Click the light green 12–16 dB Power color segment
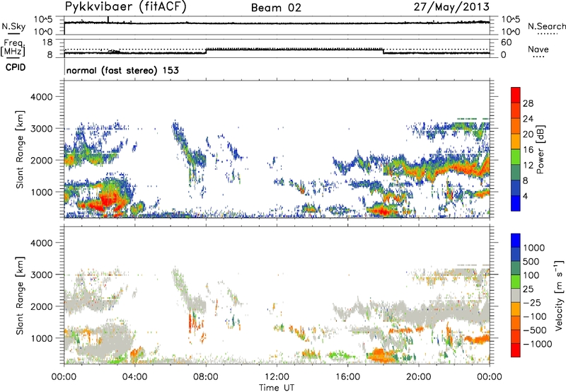This screenshot has width=566, height=392. coord(516,157)
